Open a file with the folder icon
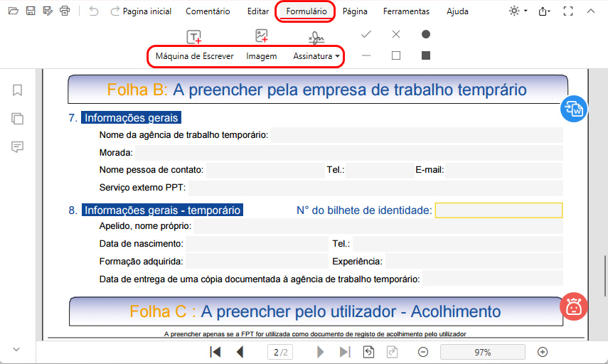The width and height of the screenshot is (608, 364). pyautogui.click(x=14, y=11)
